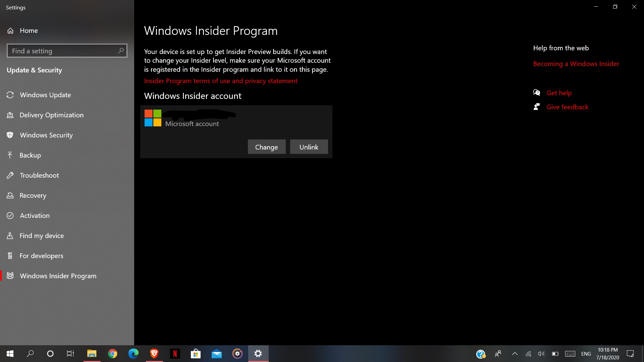Launch Brave browser from taskbar
644x362 pixels.
(154, 354)
